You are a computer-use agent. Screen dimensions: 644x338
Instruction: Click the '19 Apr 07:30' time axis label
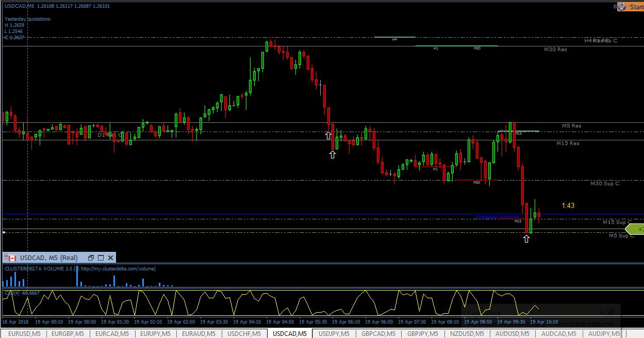coord(412,322)
